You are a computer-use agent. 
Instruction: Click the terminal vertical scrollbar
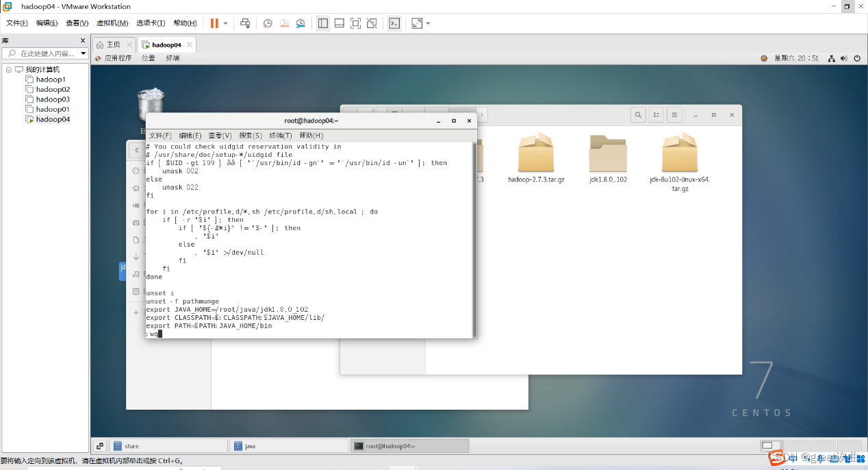click(474, 239)
